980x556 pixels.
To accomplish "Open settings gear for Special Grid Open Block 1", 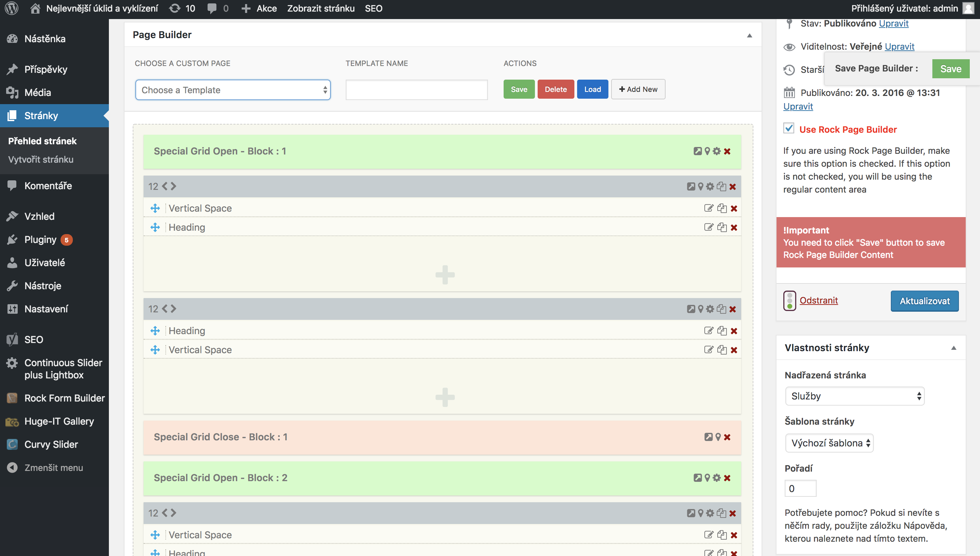I will [717, 151].
